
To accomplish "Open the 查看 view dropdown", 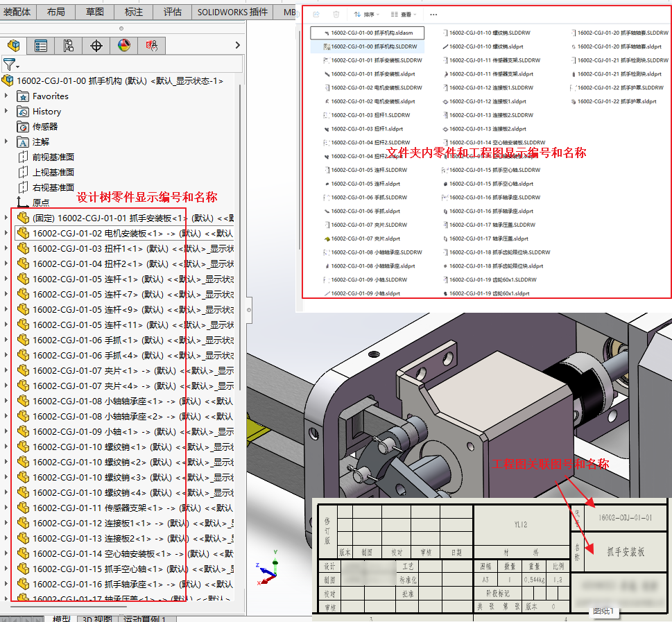I will [x=404, y=14].
